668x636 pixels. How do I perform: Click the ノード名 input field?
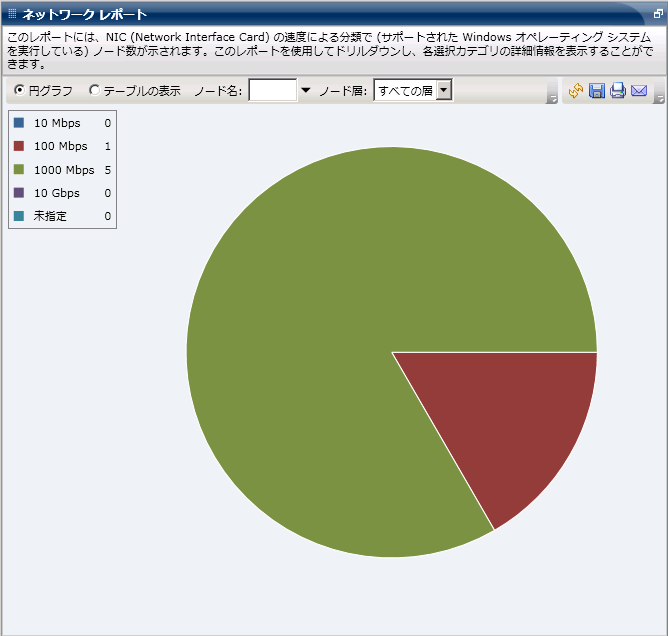[273, 90]
